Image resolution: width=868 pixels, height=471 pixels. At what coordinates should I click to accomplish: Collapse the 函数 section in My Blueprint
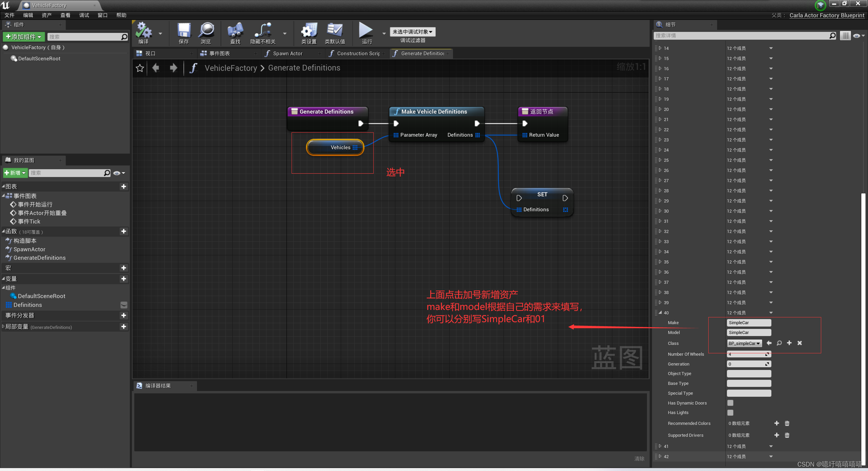3,231
